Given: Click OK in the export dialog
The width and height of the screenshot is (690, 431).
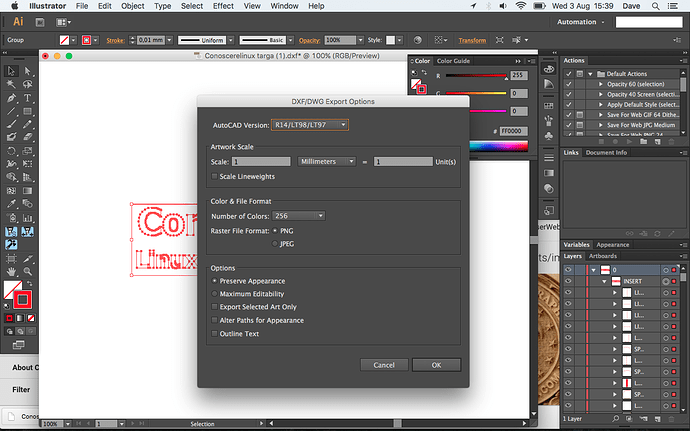Looking at the screenshot, I should click(437, 365).
